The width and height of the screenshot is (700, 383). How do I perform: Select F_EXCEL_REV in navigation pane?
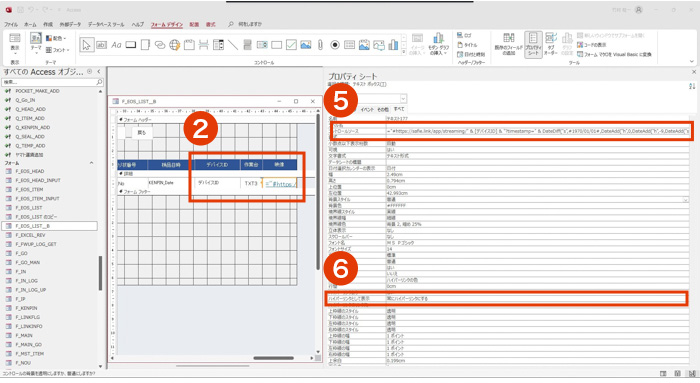(30, 235)
